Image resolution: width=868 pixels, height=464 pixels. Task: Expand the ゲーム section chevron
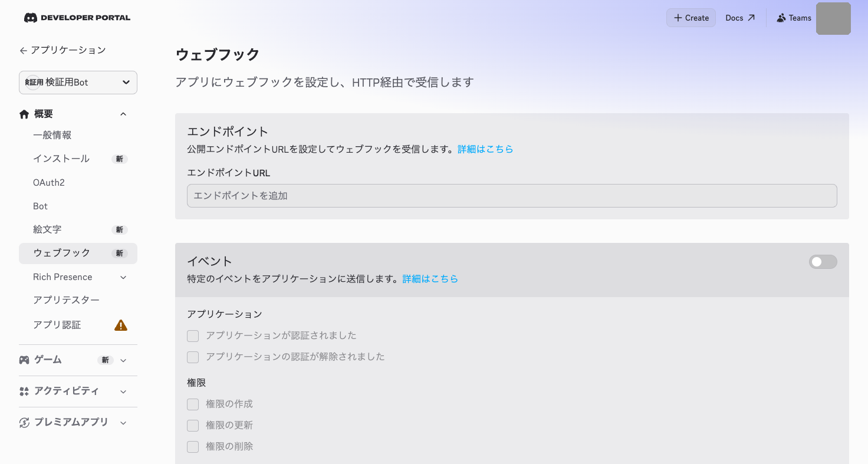(123, 360)
